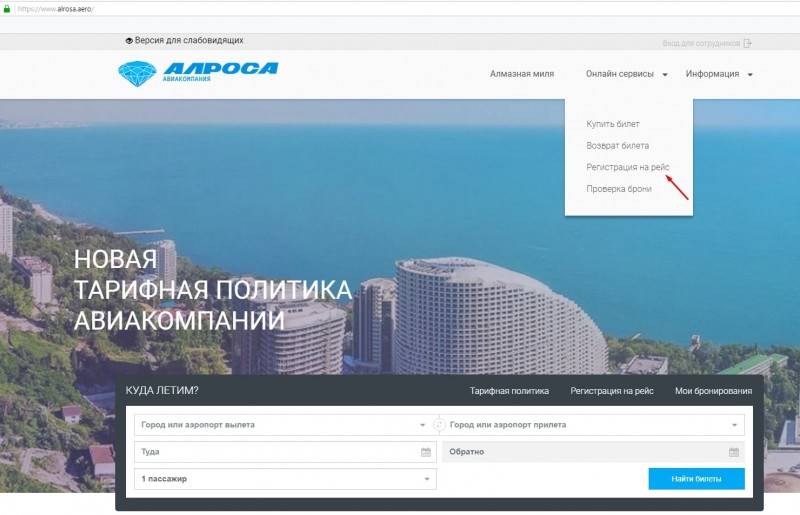Click the employee login exit icon
The height and width of the screenshot is (515, 800).
coord(747,43)
